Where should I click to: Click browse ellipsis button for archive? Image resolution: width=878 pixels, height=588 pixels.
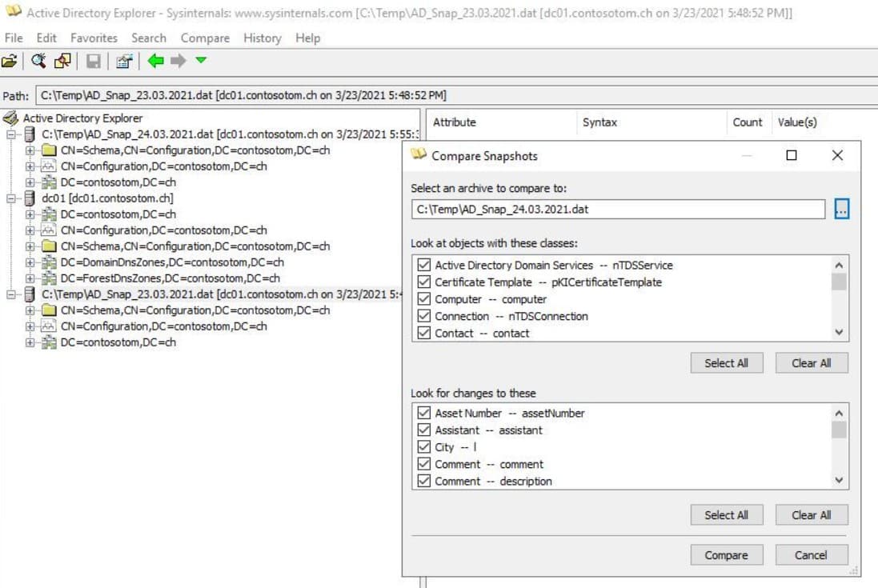(x=841, y=210)
